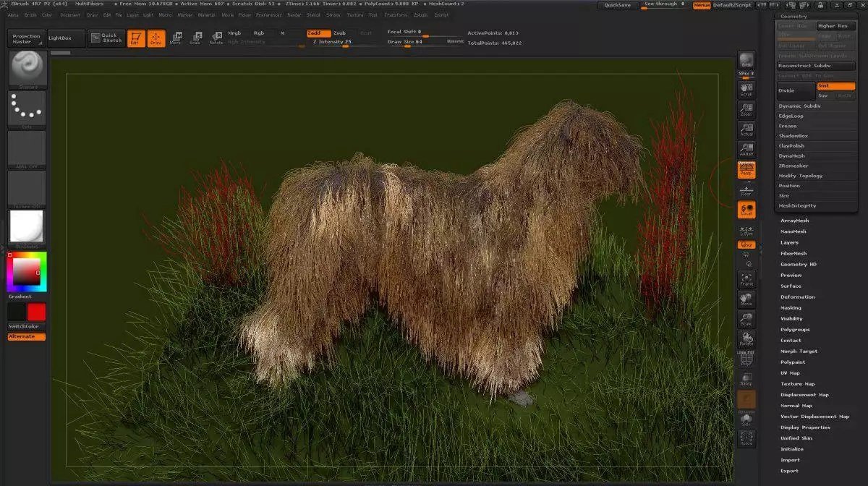Viewport: 868px width, 486px height.
Task: Click the Xpose icon
Action: [746, 439]
